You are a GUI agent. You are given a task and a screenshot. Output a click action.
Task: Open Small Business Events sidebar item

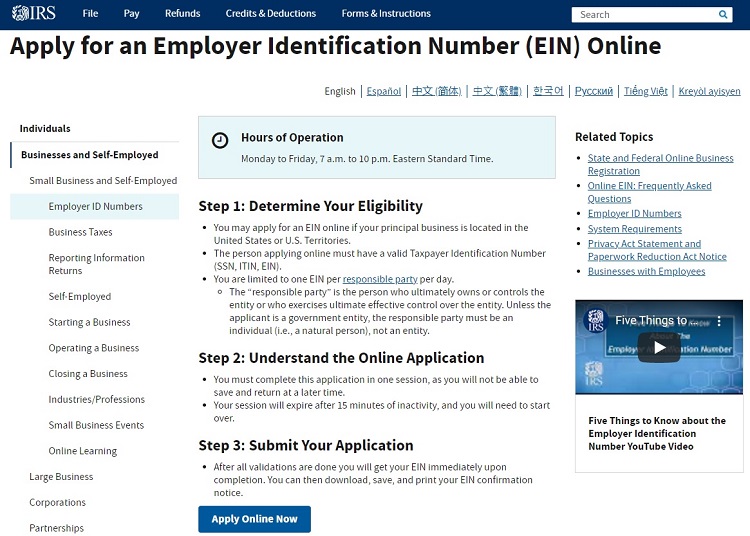(96, 425)
